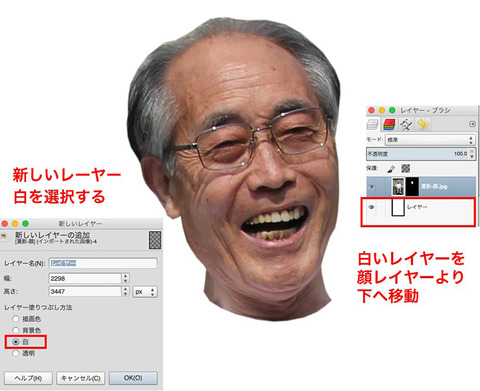Click the レイヤー名 text input field
This screenshot has height=391, width=480.
[x=103, y=263]
